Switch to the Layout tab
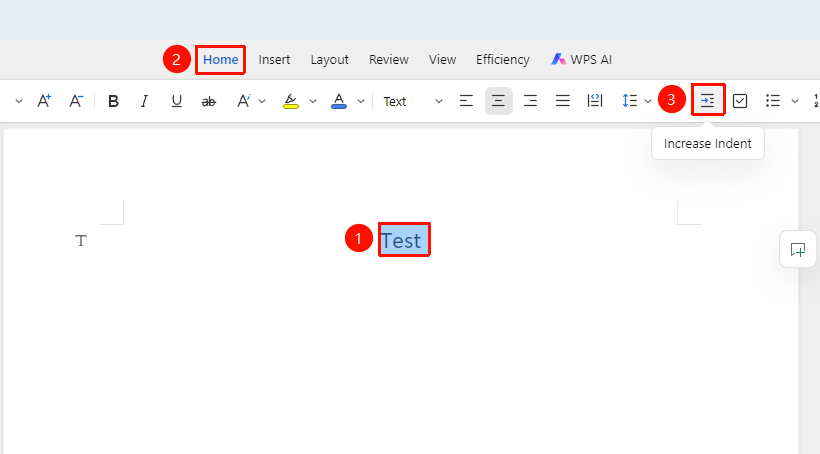 (329, 60)
